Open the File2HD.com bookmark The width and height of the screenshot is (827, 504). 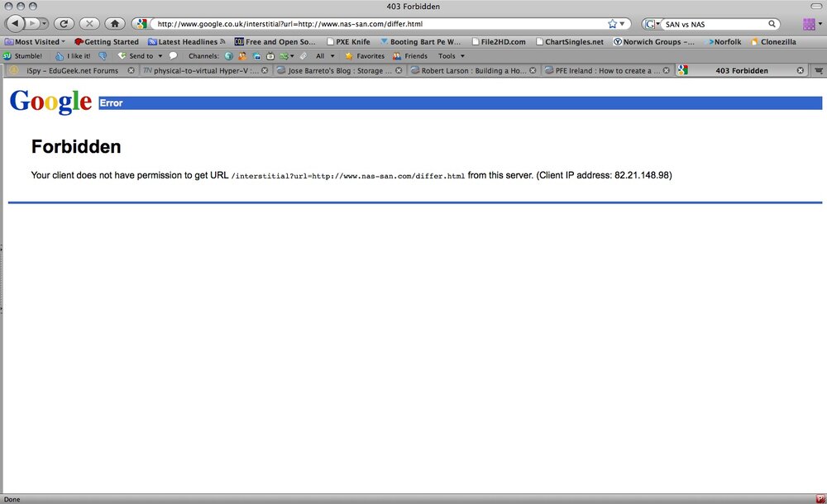(x=499, y=41)
